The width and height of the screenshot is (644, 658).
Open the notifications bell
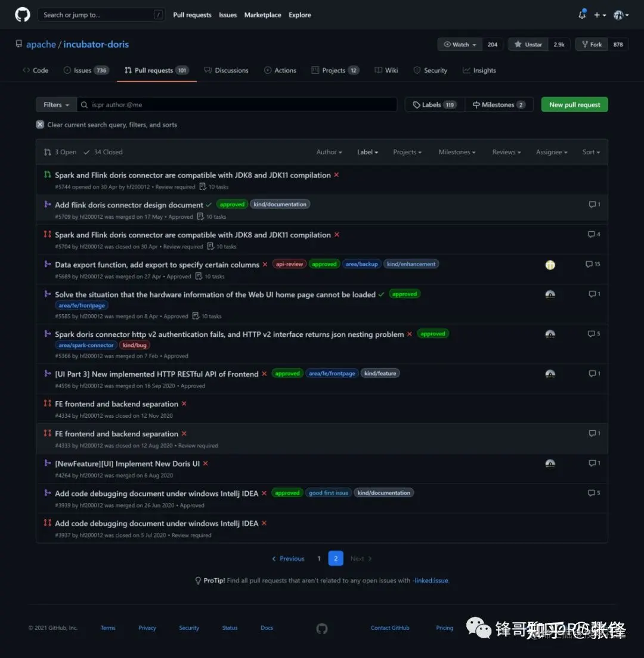coord(582,15)
